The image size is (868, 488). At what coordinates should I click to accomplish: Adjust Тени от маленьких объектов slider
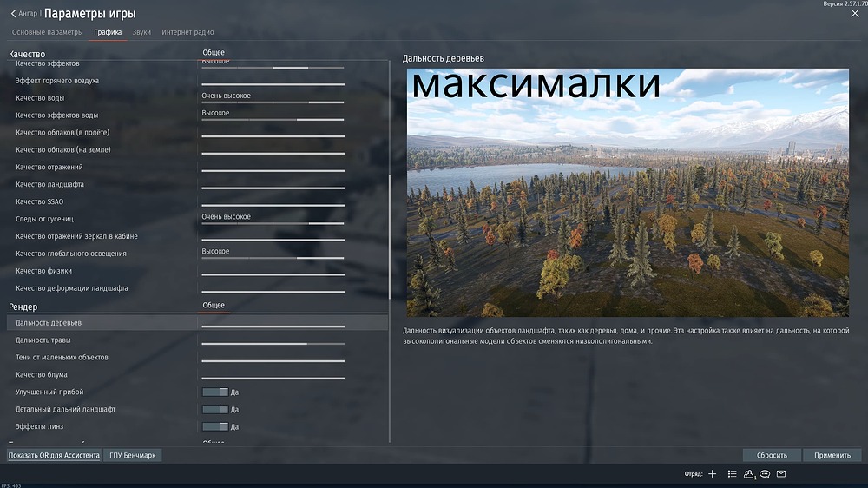tap(273, 360)
